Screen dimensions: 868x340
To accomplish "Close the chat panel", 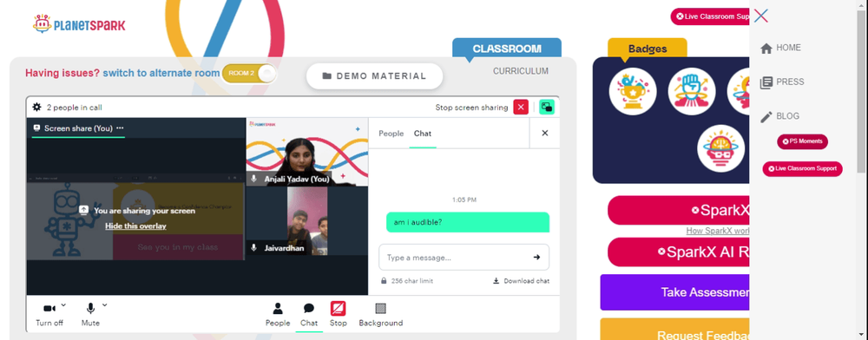I will [x=545, y=134].
